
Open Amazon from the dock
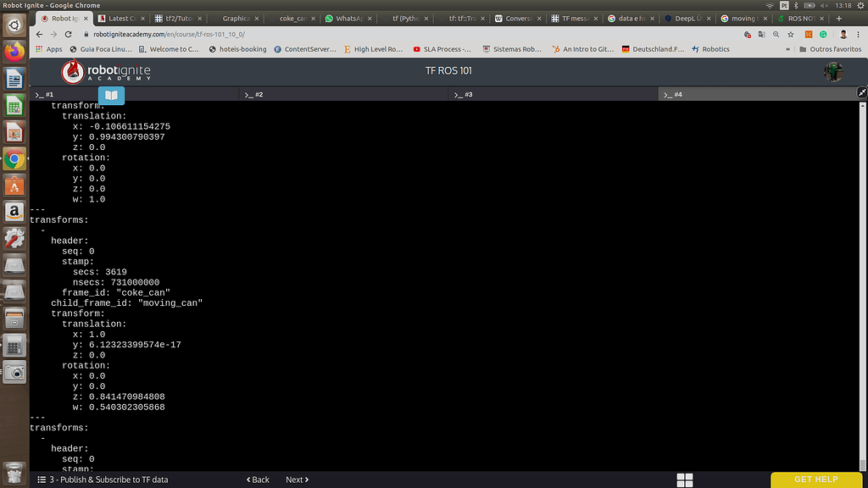click(x=14, y=211)
